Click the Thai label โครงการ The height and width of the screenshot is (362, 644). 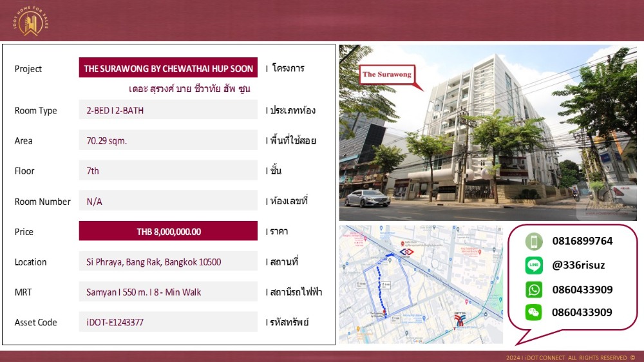(x=288, y=68)
